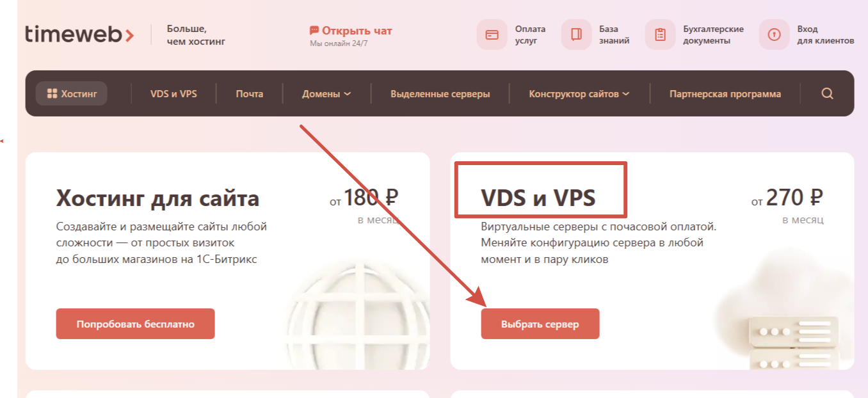Open the Бухгалтерские документы clipboard icon

[660, 35]
